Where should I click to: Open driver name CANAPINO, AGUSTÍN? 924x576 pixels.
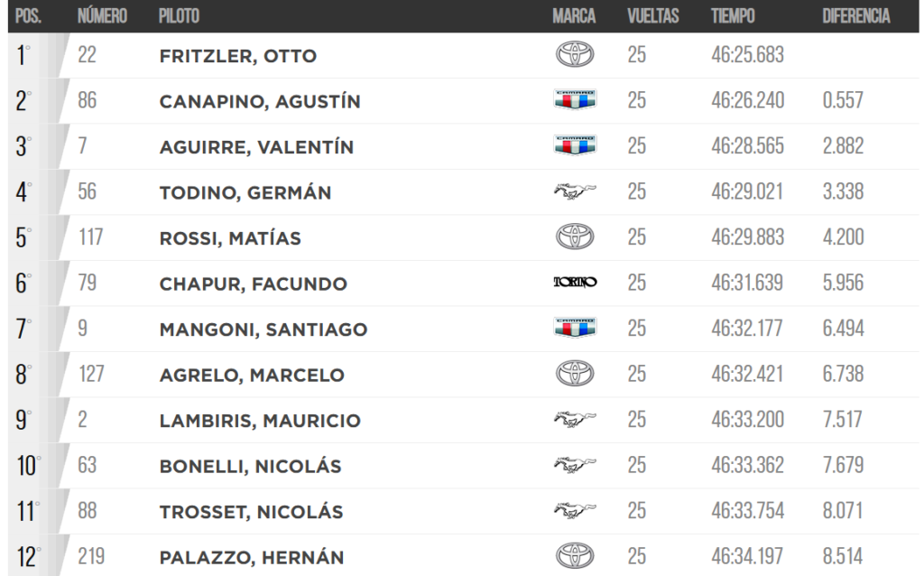(x=260, y=101)
